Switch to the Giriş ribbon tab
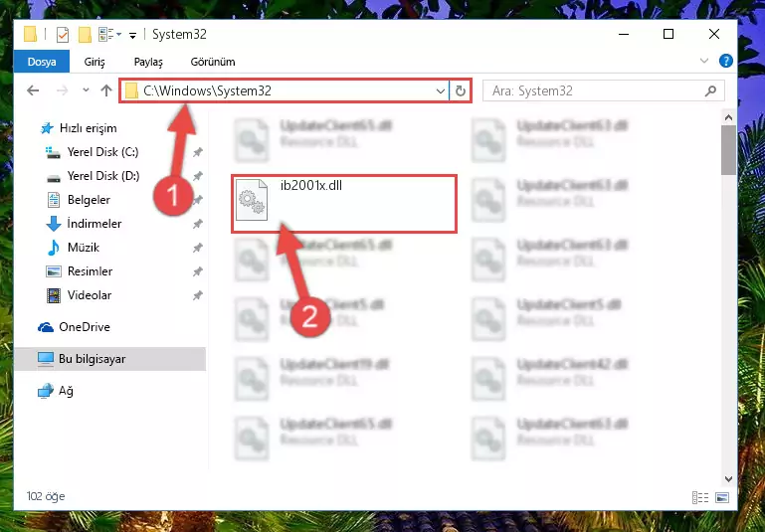Viewport: 765px width, 532px height. (95, 62)
